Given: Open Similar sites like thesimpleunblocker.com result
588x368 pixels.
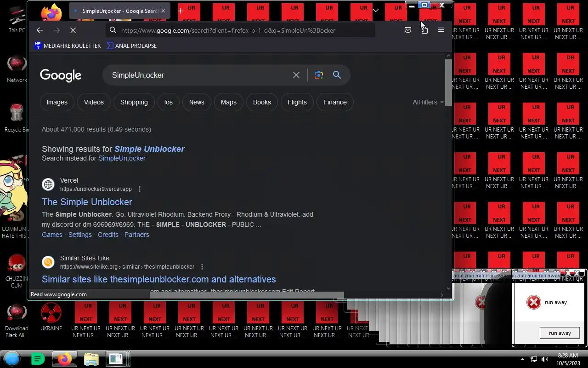Looking at the screenshot, I should point(158,279).
